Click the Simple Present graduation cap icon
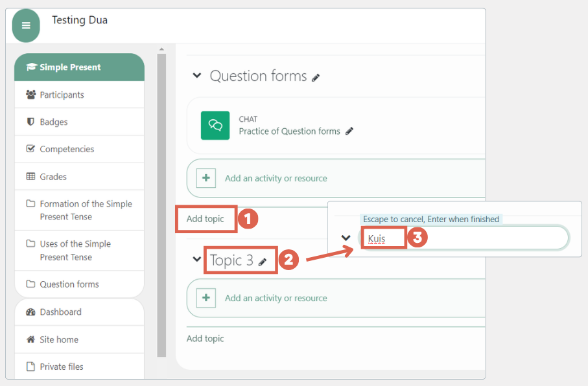This screenshot has height=386, width=588. click(31, 67)
